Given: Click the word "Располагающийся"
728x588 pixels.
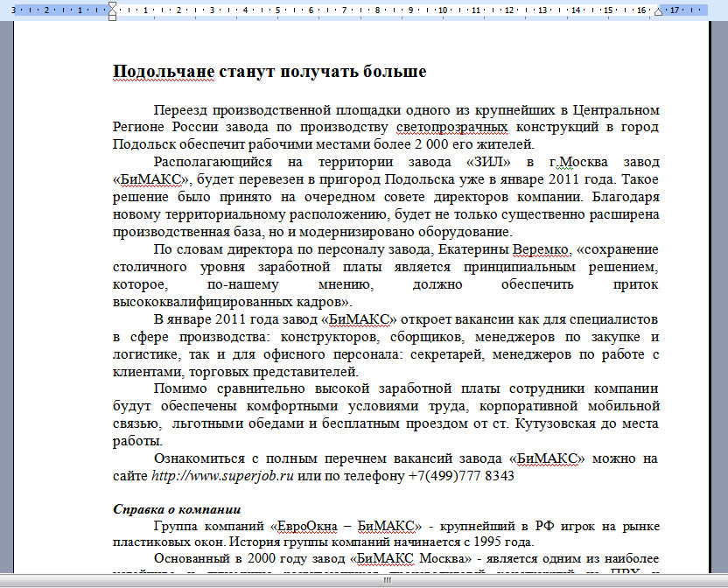Looking at the screenshot, I should (x=213, y=162).
